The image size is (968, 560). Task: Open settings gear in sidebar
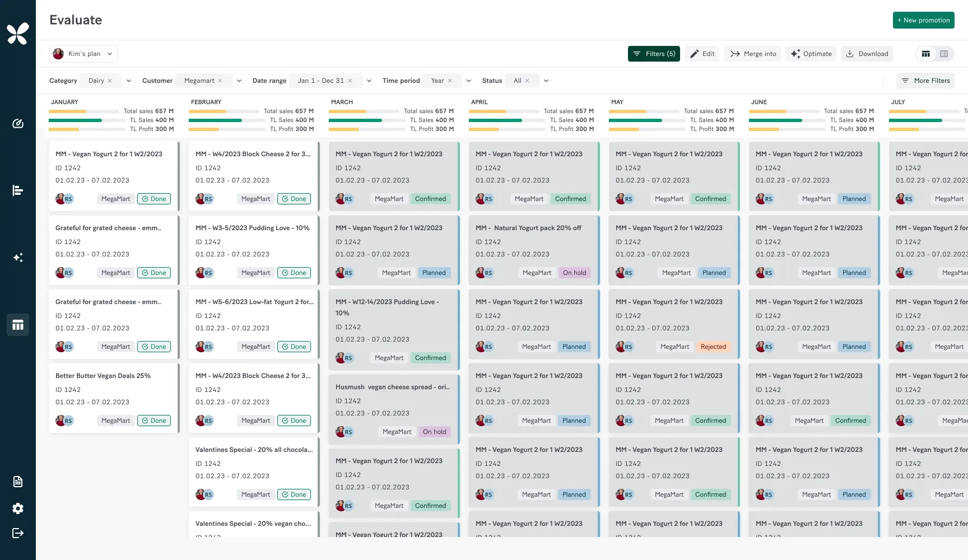pos(18,508)
